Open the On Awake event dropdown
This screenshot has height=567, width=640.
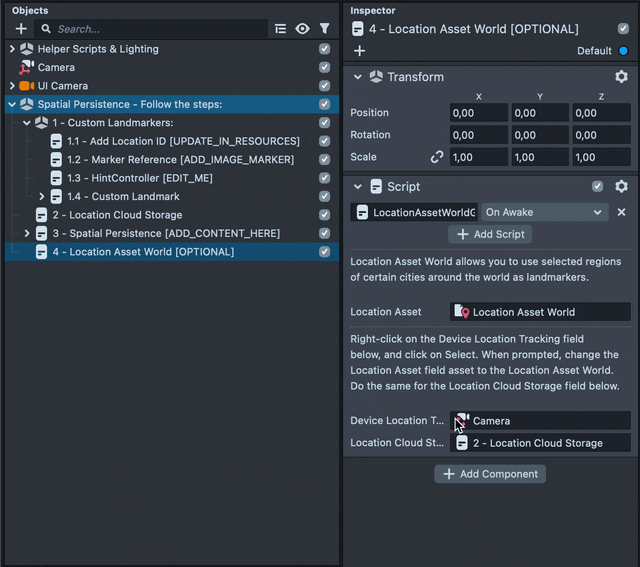pyautogui.click(x=543, y=212)
